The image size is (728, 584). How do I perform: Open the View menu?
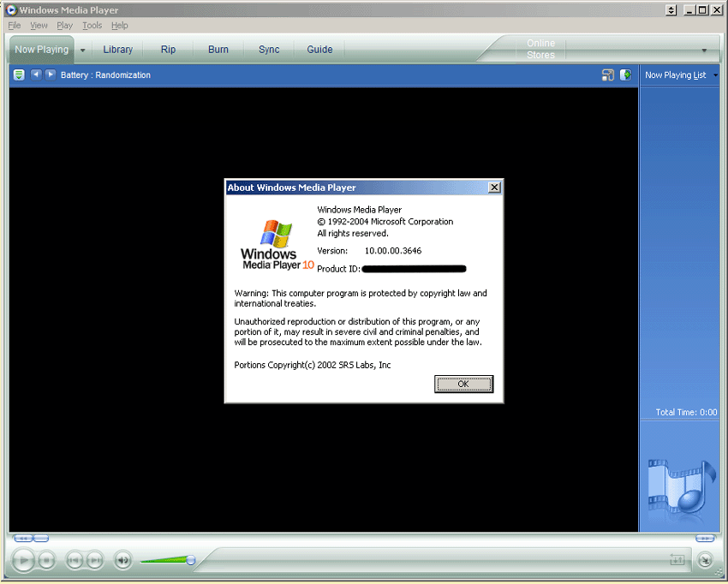tap(39, 26)
